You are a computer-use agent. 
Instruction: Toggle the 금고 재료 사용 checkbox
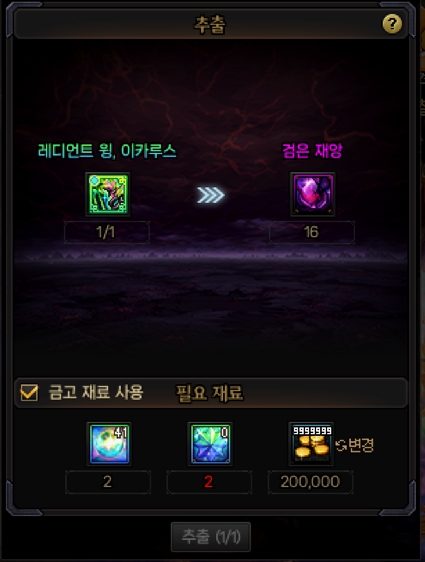click(29, 392)
